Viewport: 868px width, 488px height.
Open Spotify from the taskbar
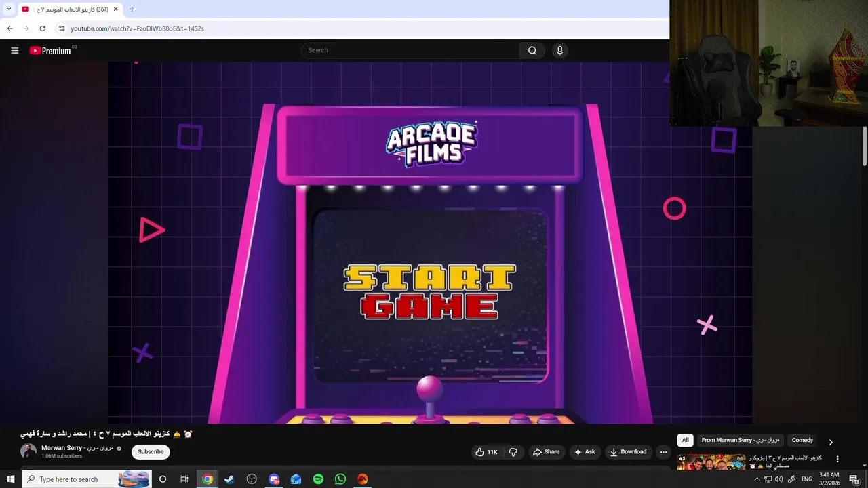pyautogui.click(x=318, y=479)
